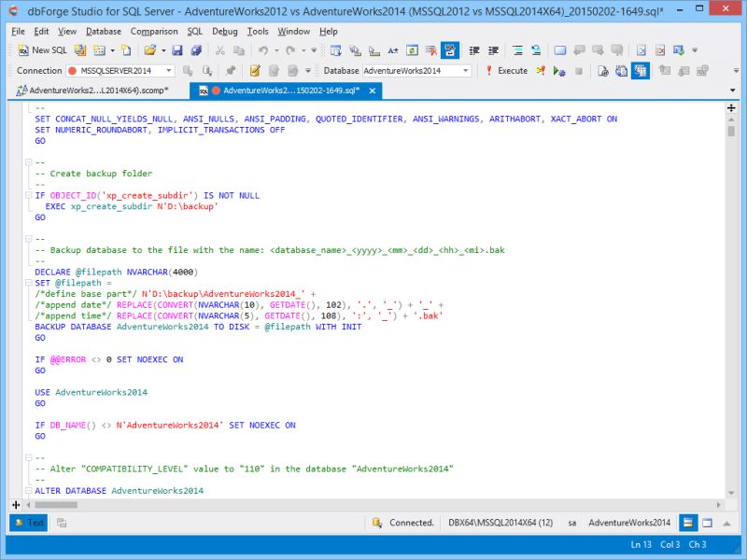This screenshot has height=560, width=747.
Task: Click the editor split handle at top right
Action: pos(731,108)
